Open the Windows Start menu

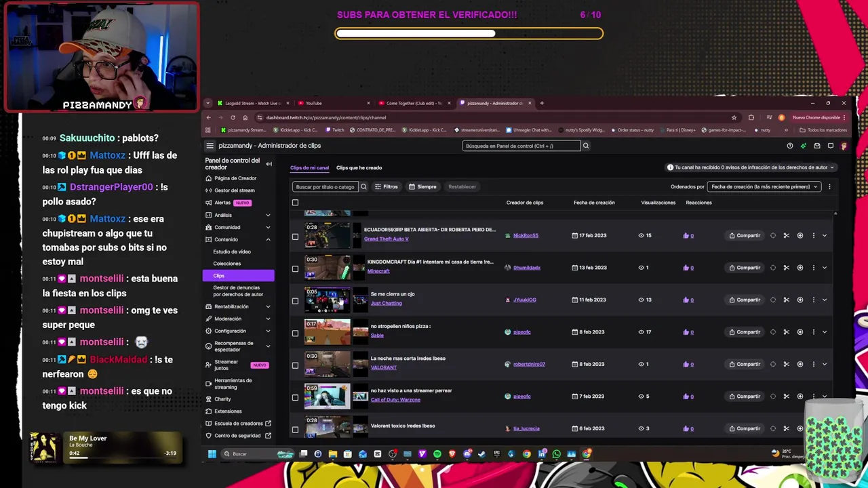(x=212, y=454)
